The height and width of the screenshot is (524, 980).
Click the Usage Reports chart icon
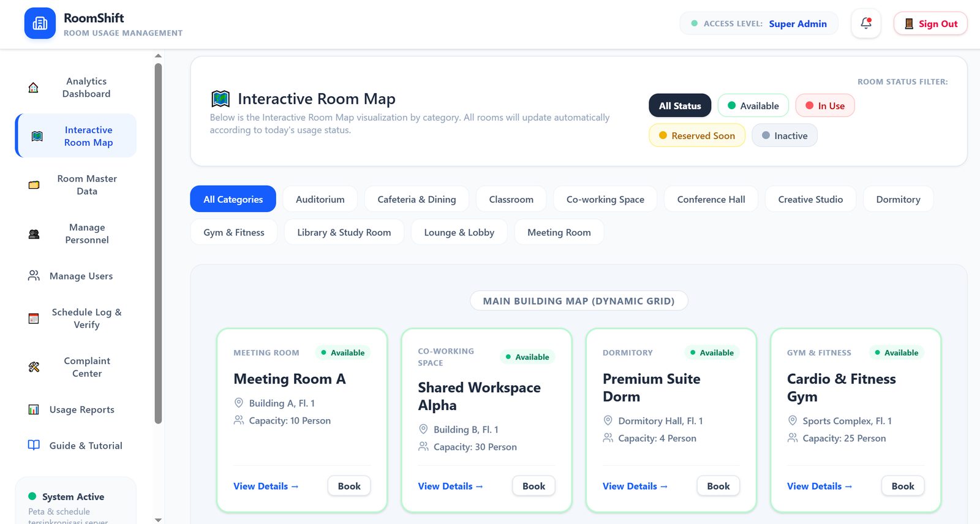coord(34,409)
